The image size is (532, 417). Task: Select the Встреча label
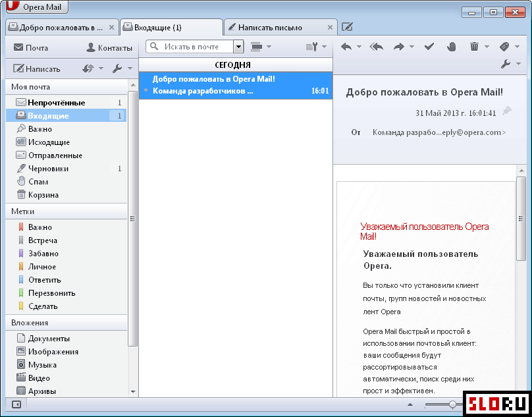click(x=66, y=240)
